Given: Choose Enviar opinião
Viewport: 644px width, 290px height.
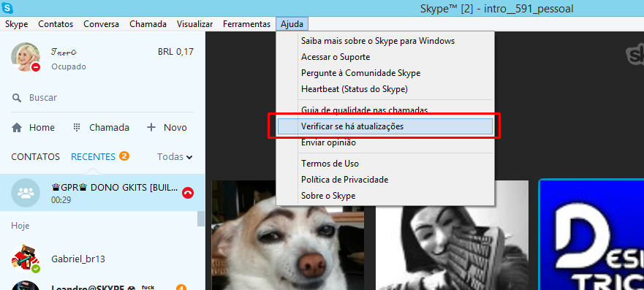Looking at the screenshot, I should coord(328,142).
